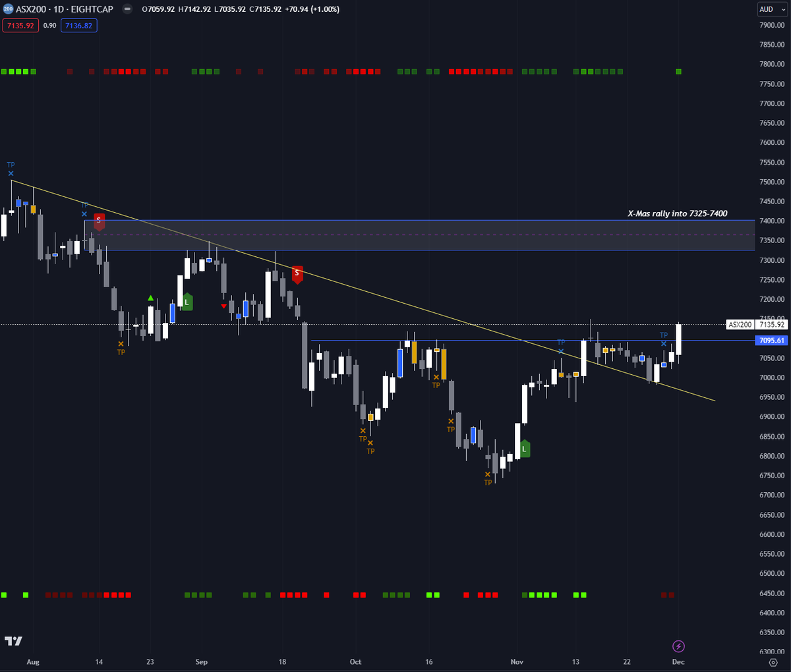The width and height of the screenshot is (791, 672).
Task: Click the 7500.00 price scale label
Action: click(x=772, y=182)
